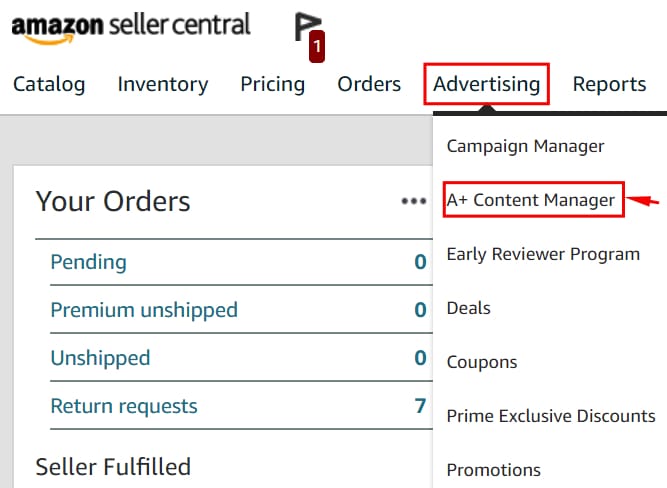Open the Return requests link
The image size is (667, 488).
124,406
